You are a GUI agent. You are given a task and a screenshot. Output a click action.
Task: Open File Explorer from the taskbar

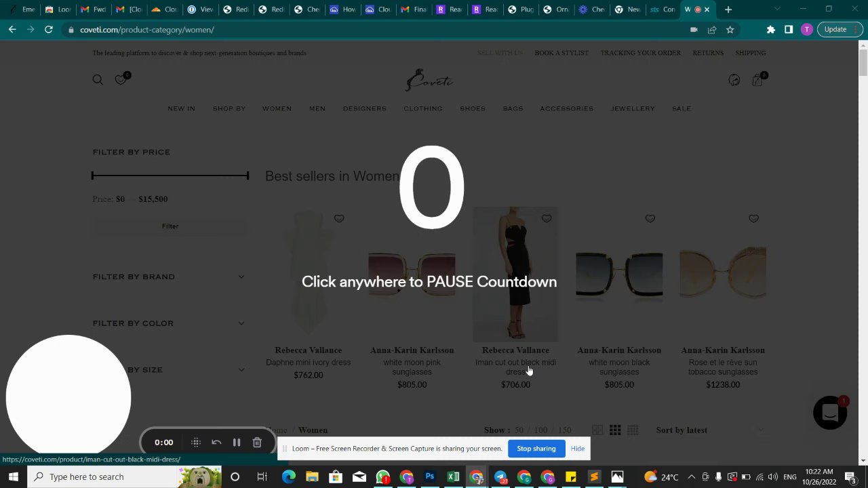[x=312, y=476]
